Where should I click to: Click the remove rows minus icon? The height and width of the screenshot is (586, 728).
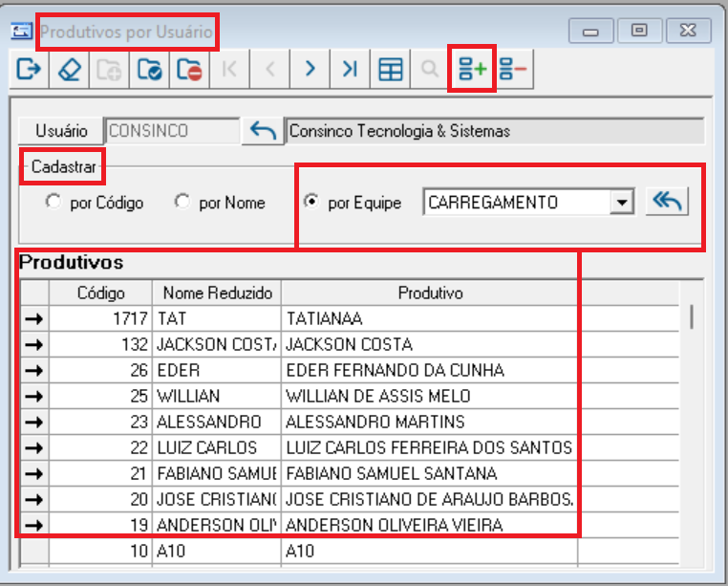(x=513, y=70)
